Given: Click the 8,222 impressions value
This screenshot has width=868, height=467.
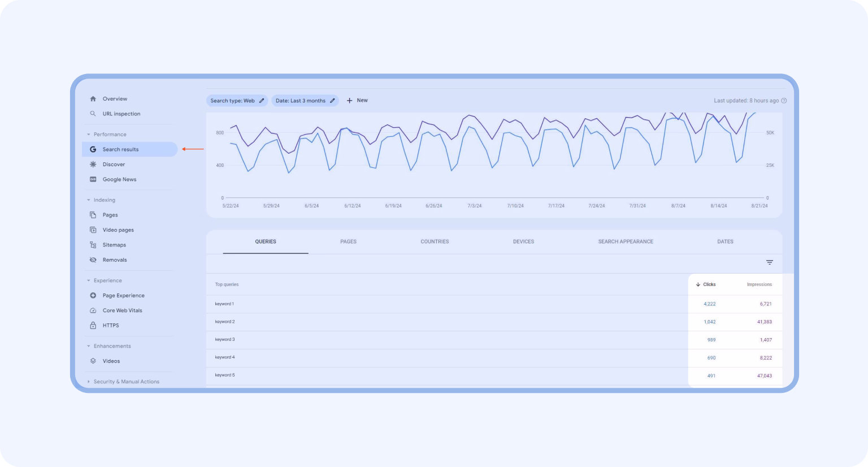Looking at the screenshot, I should pyautogui.click(x=766, y=358).
